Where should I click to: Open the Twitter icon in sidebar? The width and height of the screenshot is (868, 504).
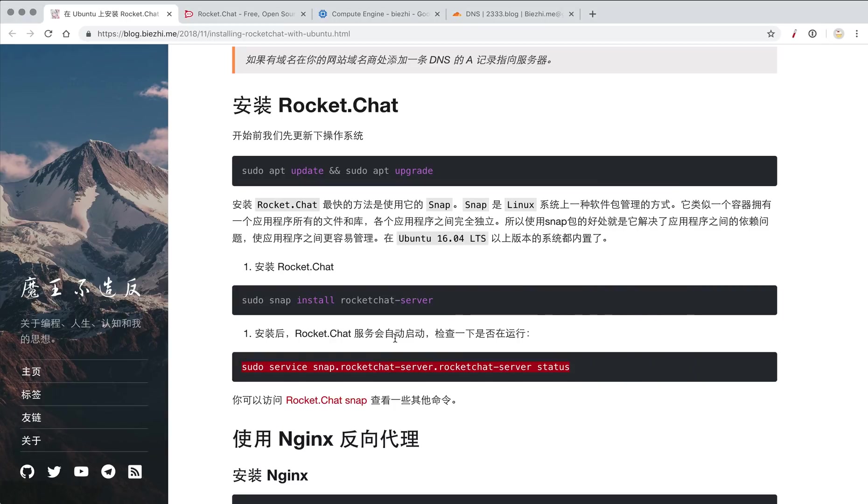54,472
